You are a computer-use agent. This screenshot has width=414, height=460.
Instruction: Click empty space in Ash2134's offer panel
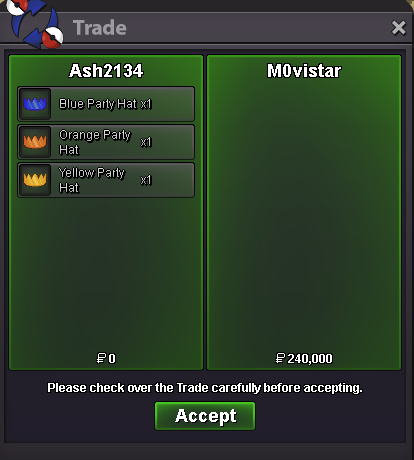click(x=106, y=273)
